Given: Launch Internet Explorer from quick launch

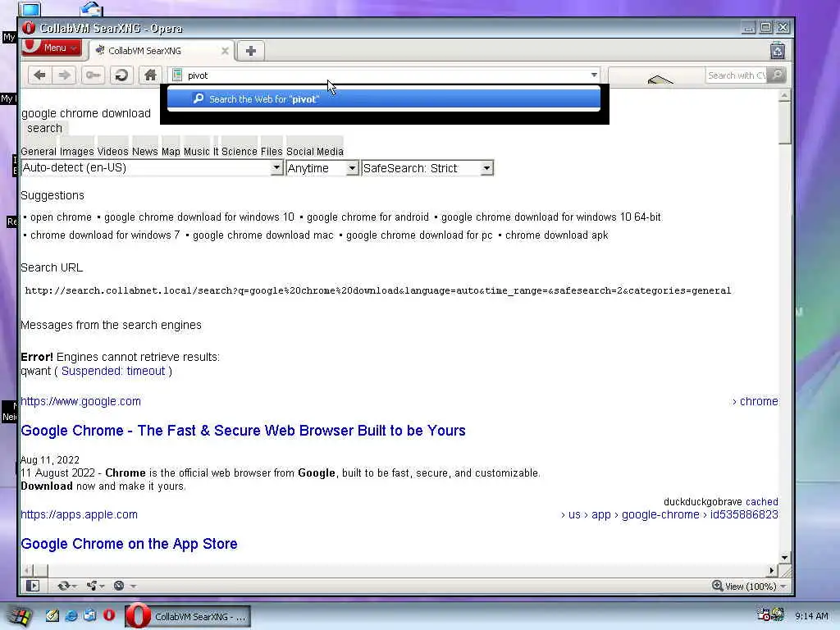Looking at the screenshot, I should [x=71, y=615].
